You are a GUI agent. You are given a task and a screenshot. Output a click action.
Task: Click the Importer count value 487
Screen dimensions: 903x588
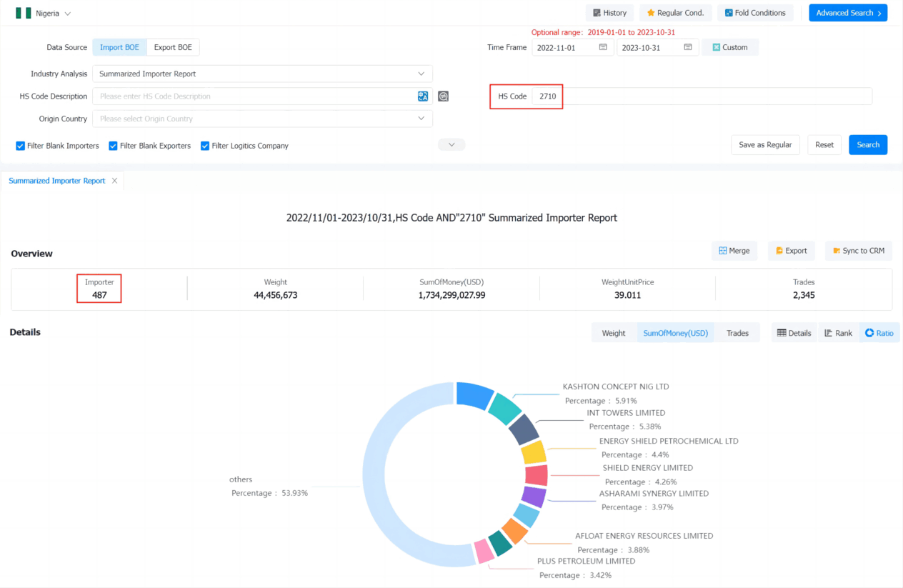coord(99,295)
